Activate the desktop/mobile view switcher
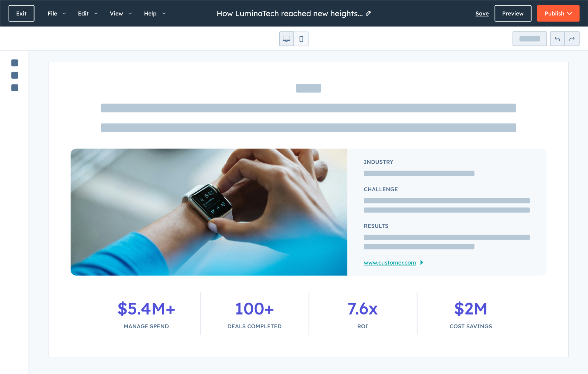 click(293, 39)
